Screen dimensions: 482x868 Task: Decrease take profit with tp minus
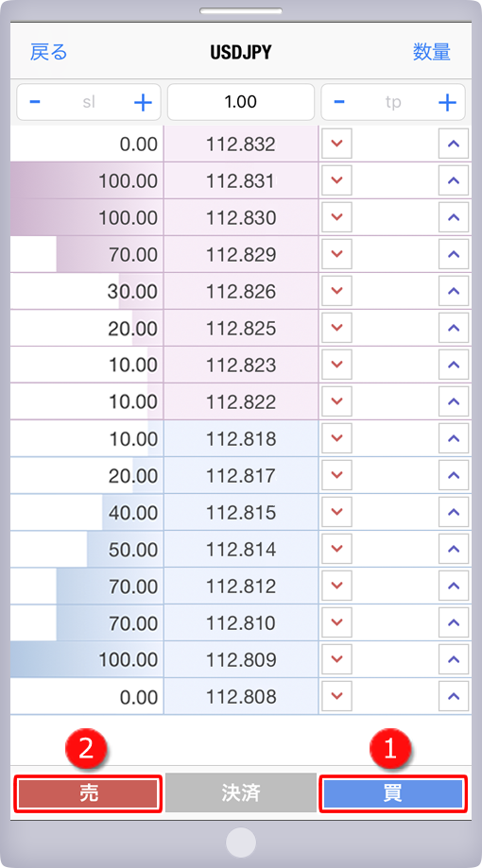339,102
